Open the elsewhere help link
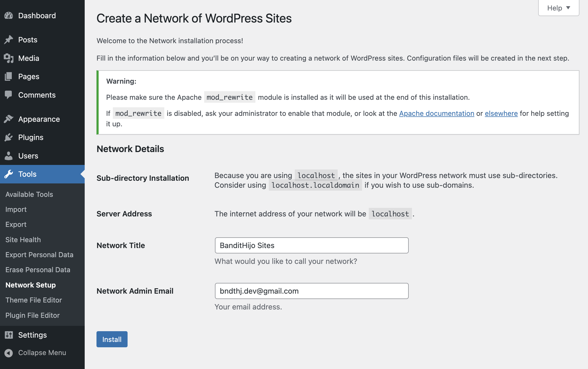The image size is (588, 369). (501, 113)
